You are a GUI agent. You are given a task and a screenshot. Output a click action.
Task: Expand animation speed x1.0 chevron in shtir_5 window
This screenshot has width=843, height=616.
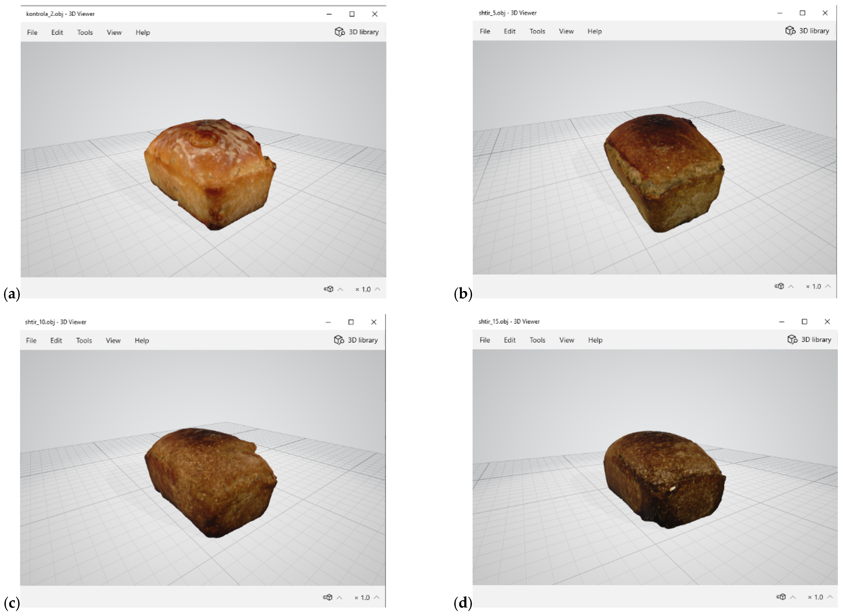[x=828, y=286]
